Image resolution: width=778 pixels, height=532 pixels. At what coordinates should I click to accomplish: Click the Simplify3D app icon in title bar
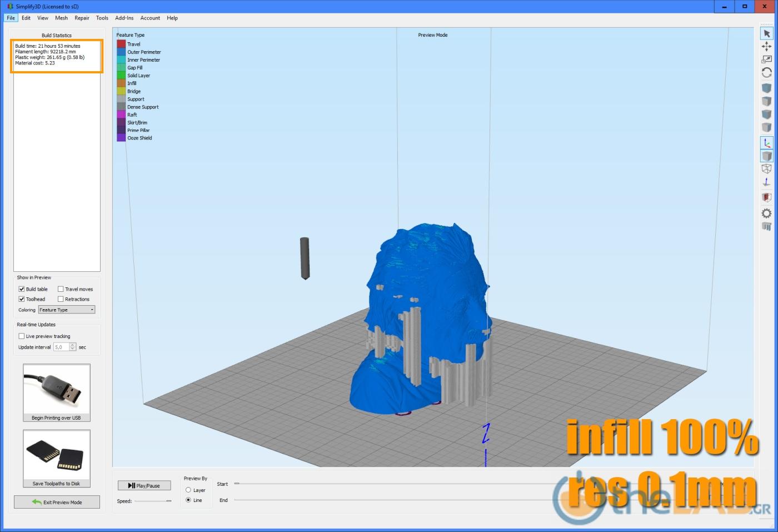pos(10,7)
